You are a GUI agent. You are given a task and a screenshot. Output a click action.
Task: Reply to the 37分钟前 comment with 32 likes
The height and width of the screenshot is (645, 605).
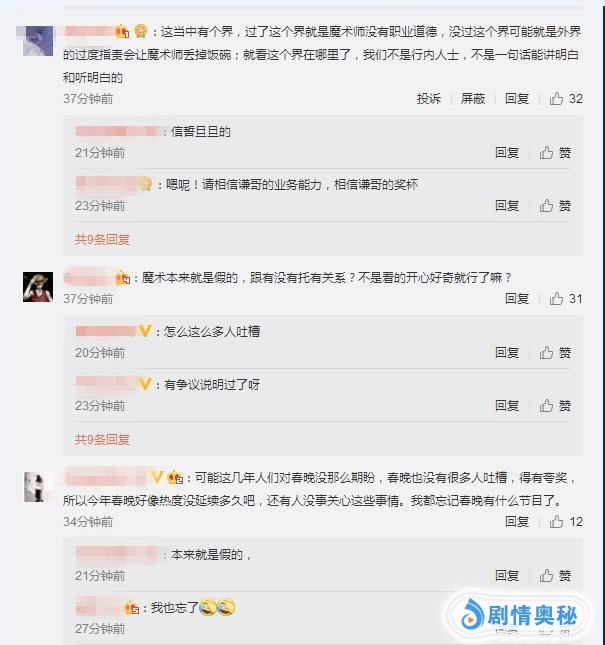point(517,98)
